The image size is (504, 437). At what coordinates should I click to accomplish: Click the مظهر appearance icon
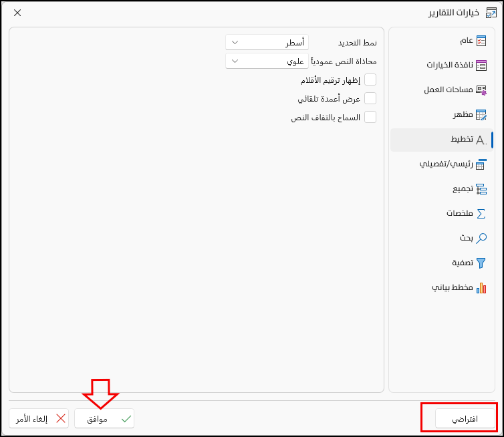click(481, 115)
